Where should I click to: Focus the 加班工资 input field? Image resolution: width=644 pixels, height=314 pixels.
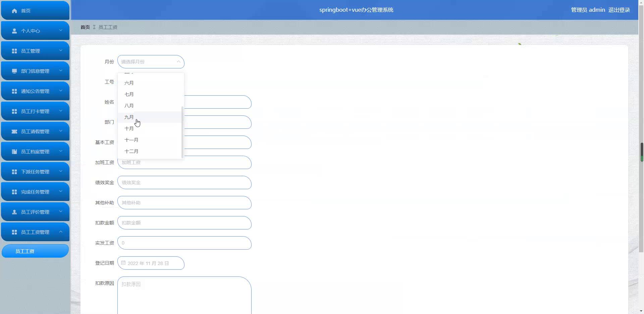coord(184,162)
